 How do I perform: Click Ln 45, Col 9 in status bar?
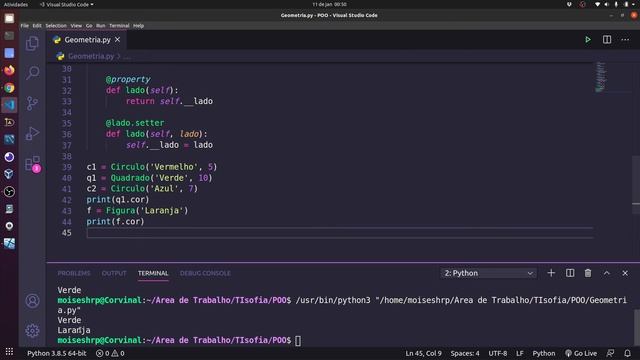(x=423, y=353)
